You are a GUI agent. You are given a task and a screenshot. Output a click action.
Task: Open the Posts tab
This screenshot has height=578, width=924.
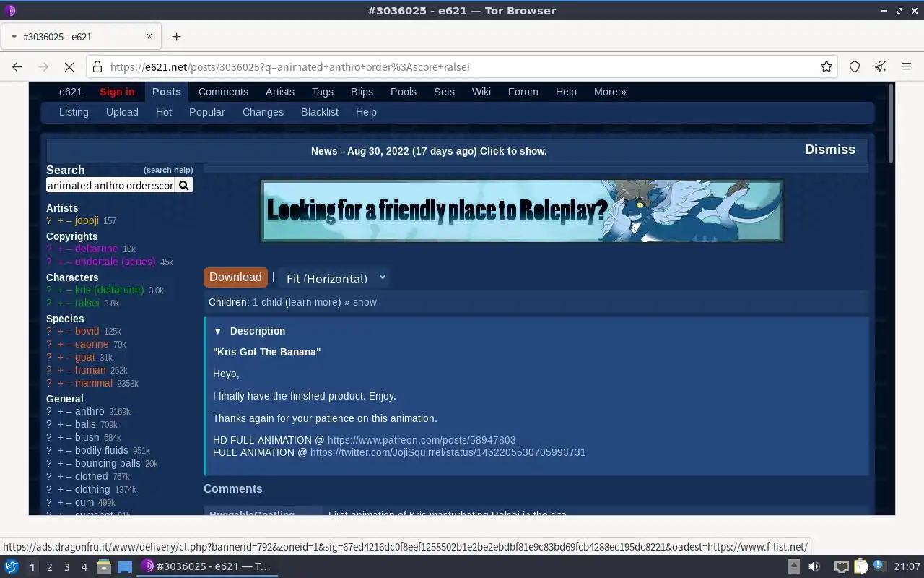point(167,92)
